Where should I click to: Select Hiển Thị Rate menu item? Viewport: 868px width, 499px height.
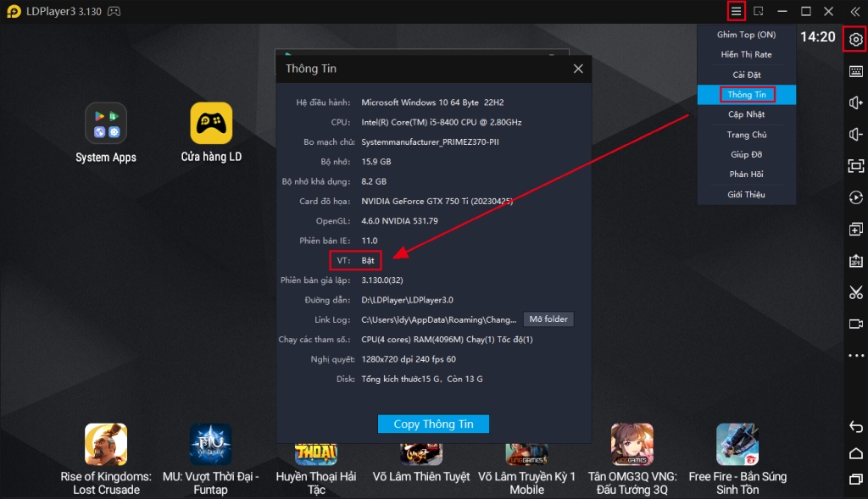coord(746,54)
